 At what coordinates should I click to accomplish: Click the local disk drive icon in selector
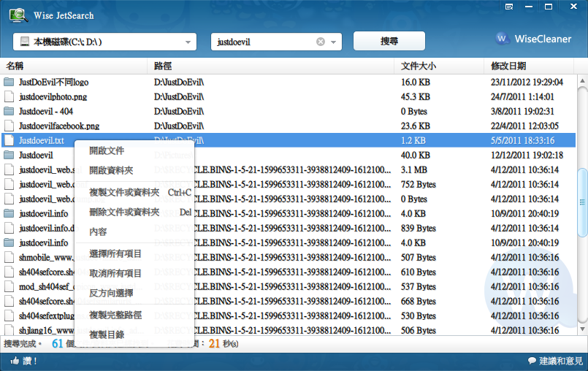click(x=25, y=42)
